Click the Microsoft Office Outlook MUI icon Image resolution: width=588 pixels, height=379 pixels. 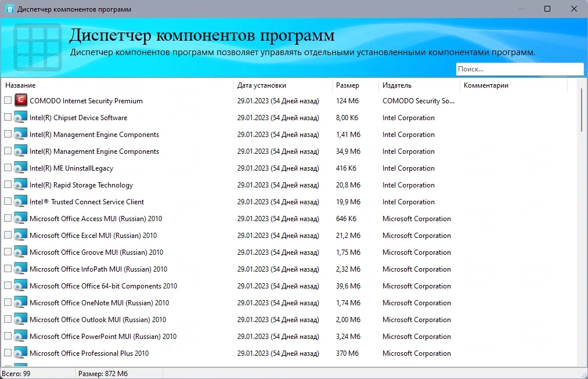point(21,319)
